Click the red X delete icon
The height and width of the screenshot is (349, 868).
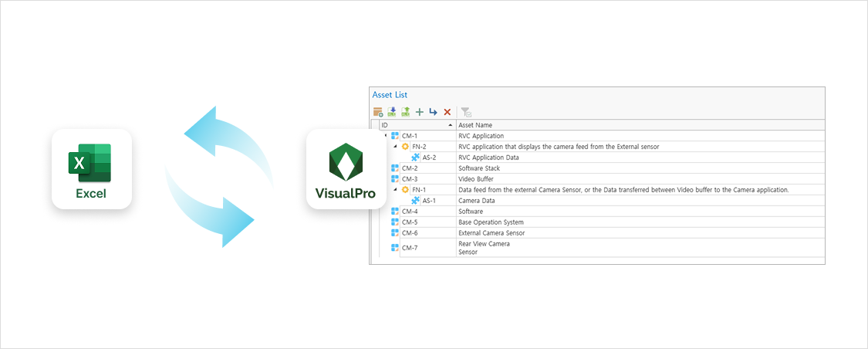[x=448, y=112]
